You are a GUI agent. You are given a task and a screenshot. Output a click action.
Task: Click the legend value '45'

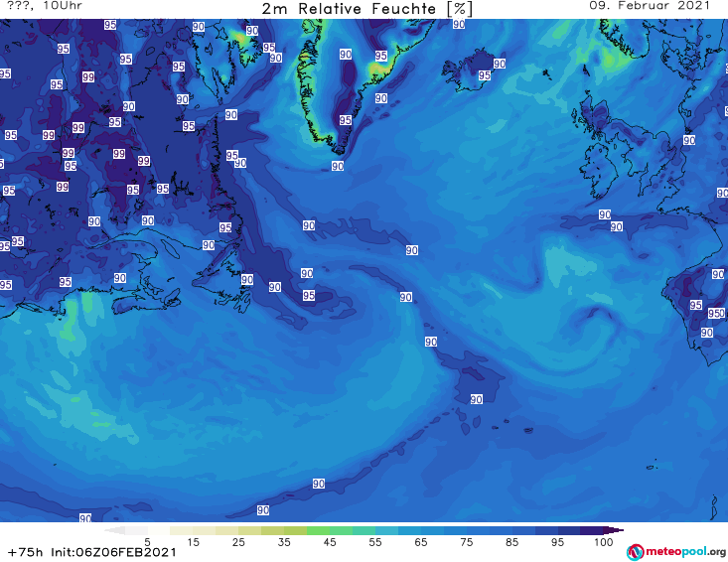pyautogui.click(x=330, y=542)
